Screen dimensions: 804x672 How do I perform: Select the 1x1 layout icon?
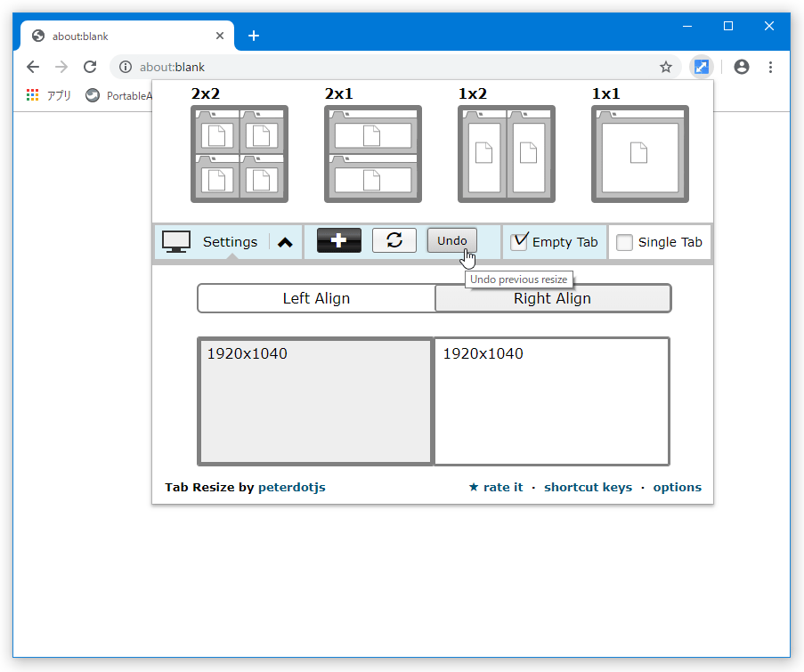click(640, 154)
